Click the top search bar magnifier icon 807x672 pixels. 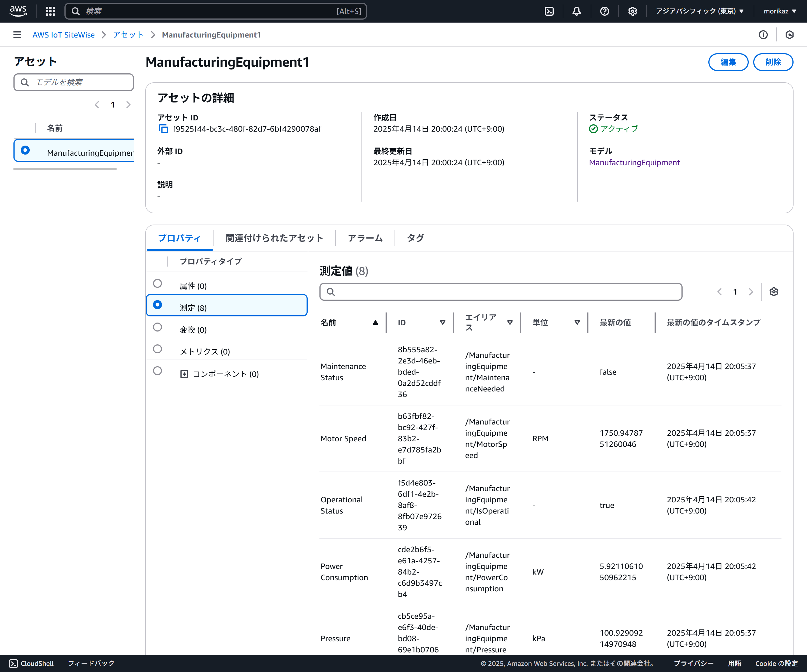pyautogui.click(x=76, y=11)
